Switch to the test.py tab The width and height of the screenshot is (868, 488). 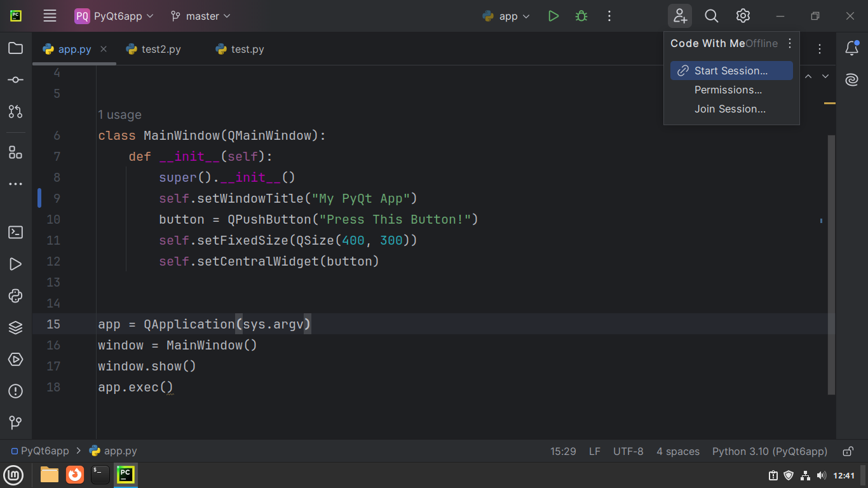click(240, 49)
